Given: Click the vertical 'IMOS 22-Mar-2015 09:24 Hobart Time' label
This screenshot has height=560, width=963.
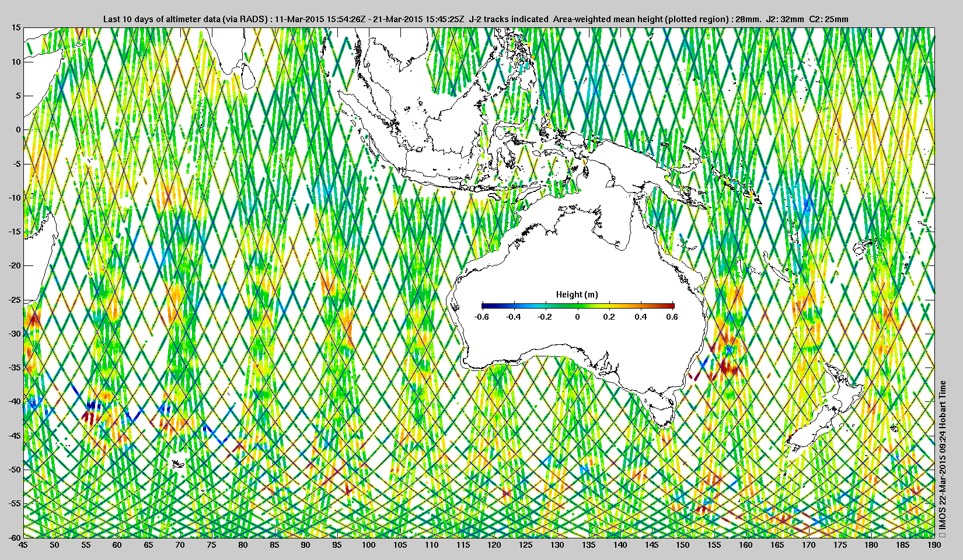Looking at the screenshot, I should click(943, 458).
